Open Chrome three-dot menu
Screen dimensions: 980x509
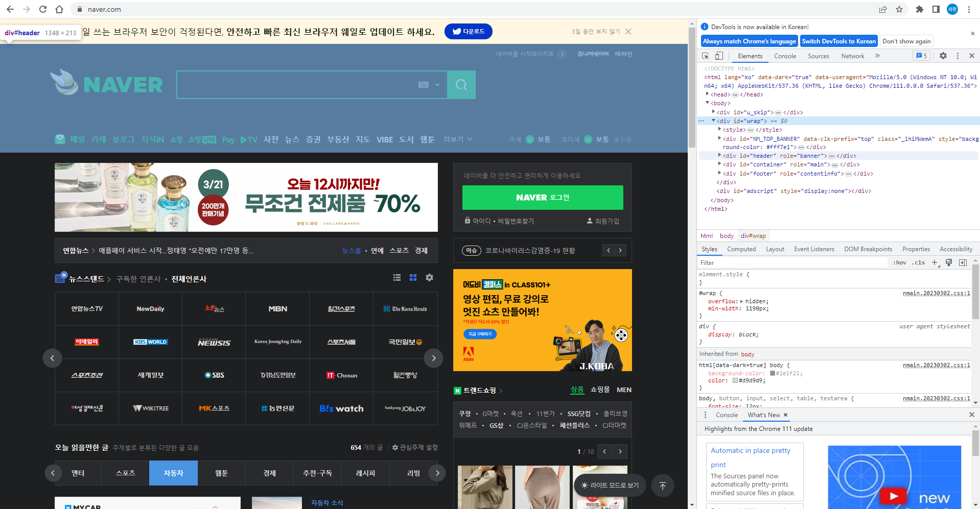[x=969, y=9]
